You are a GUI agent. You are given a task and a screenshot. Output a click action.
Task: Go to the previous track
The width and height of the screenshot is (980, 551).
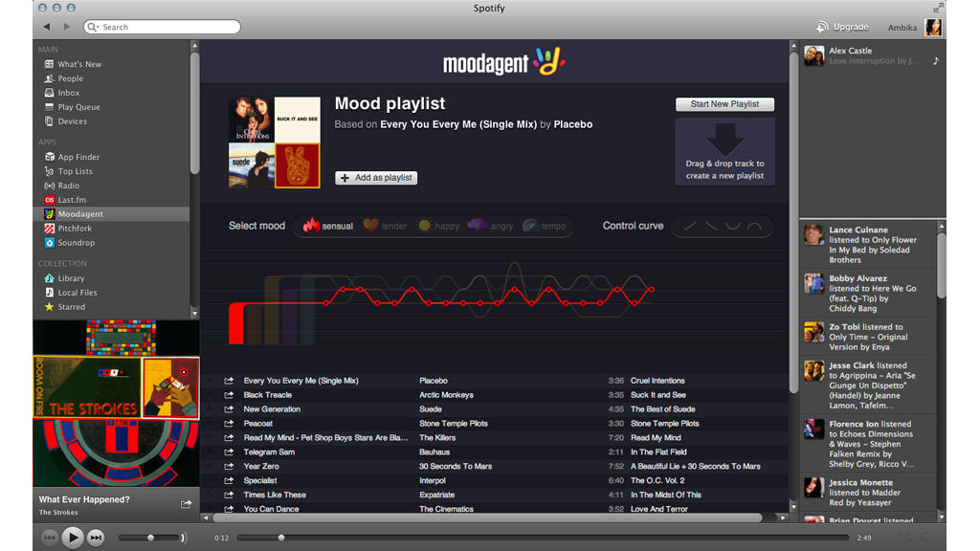50,538
